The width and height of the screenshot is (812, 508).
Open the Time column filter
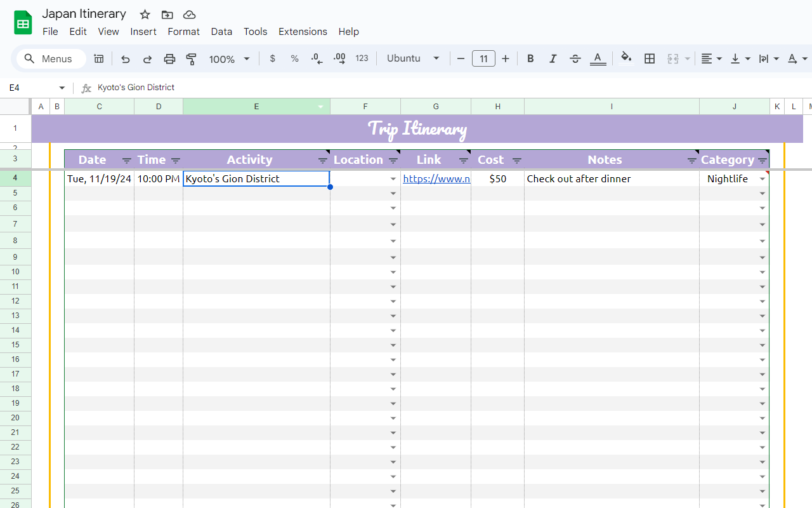tap(176, 161)
